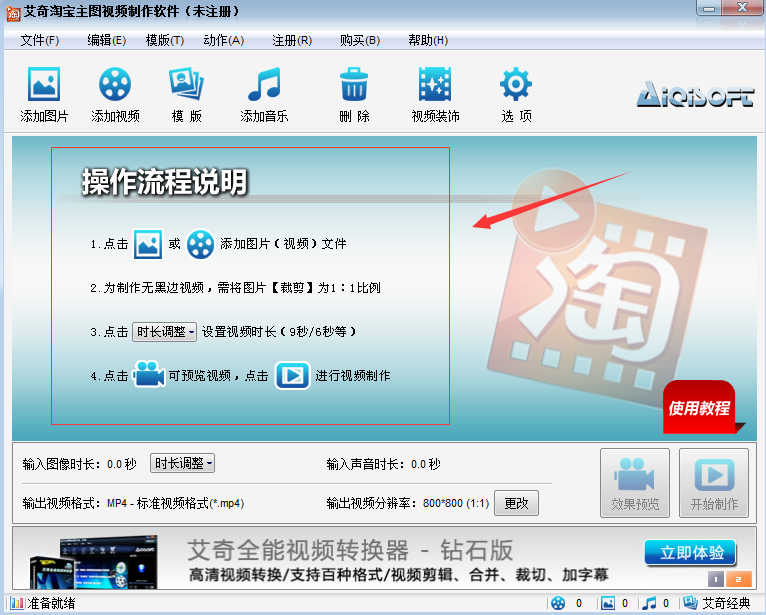
Task: Click the 使用教程 red badge
Action: pos(700,407)
